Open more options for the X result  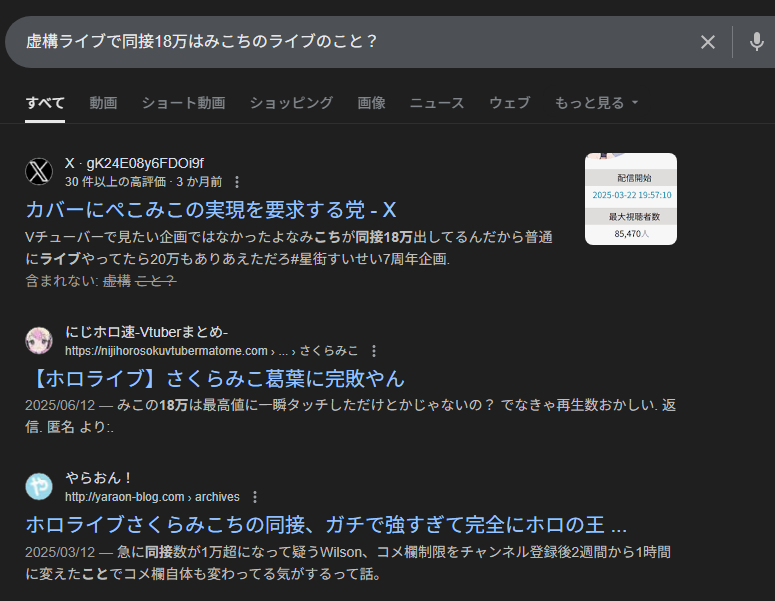[237, 182]
